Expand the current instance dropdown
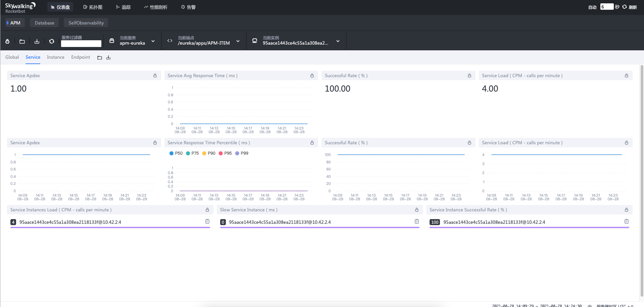Image resolution: width=644 pixels, height=307 pixels. (338, 41)
